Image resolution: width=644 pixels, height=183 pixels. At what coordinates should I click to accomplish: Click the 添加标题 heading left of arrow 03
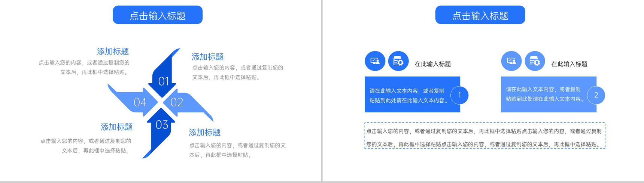(x=116, y=127)
